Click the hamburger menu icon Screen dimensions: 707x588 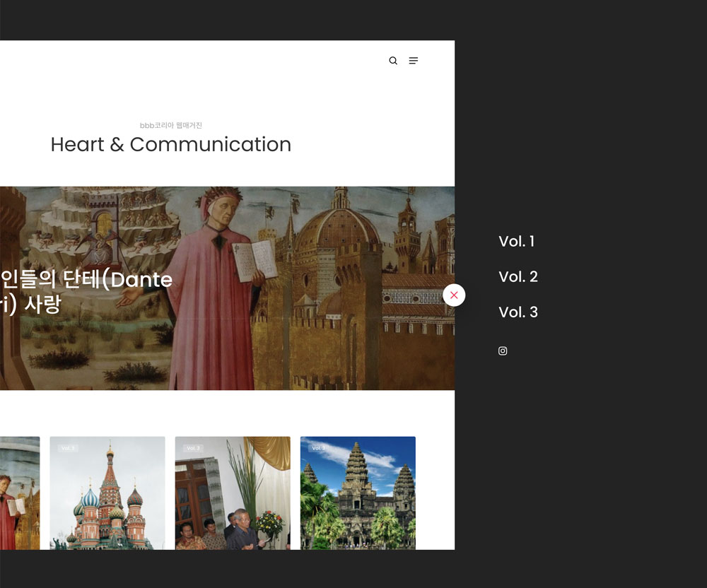coord(414,60)
